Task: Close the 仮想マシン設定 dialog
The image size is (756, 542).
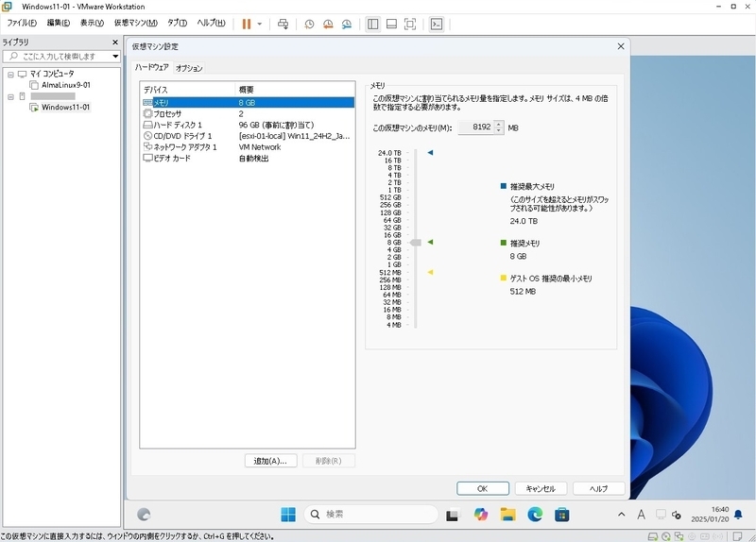Action: pyautogui.click(x=621, y=46)
